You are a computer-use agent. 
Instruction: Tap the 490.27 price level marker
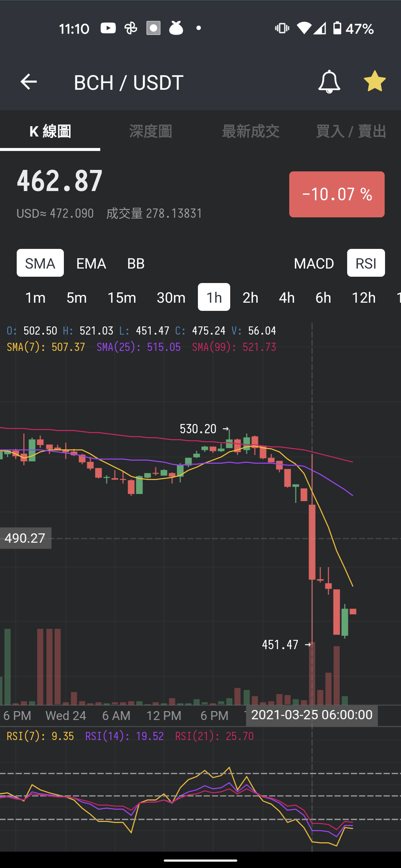point(25,538)
